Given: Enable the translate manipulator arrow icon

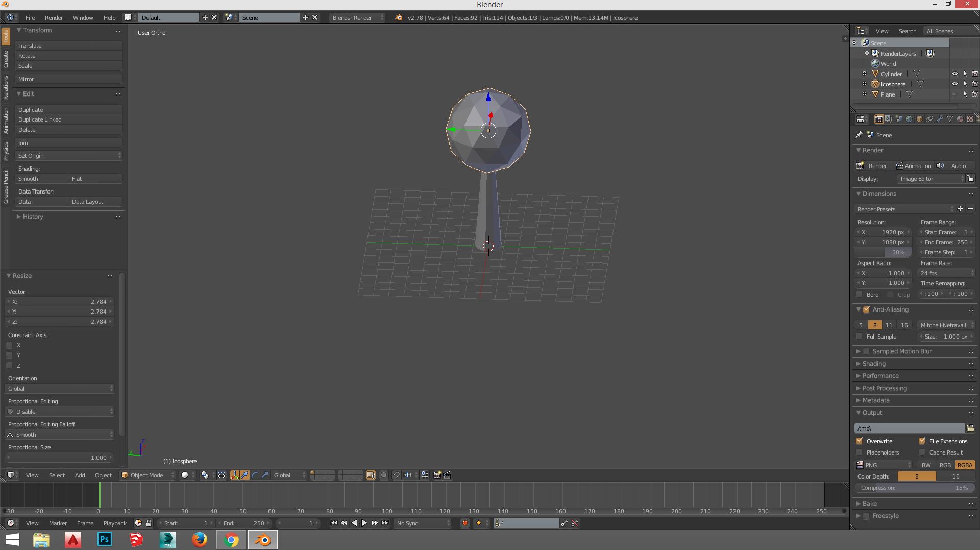Looking at the screenshot, I should click(244, 475).
